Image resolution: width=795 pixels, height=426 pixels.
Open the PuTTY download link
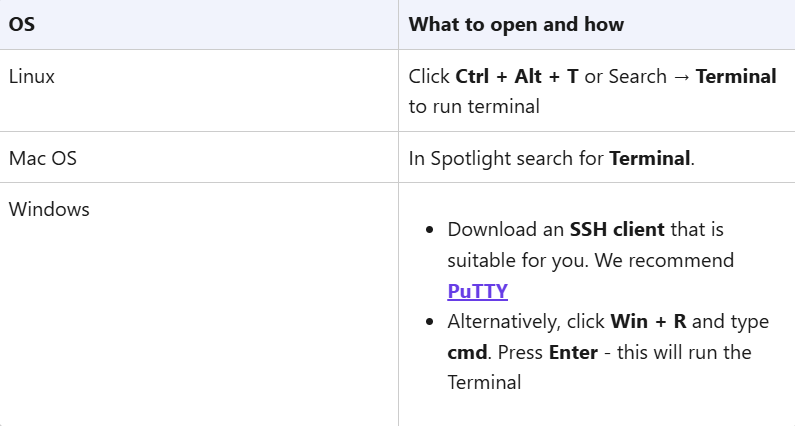(477, 292)
